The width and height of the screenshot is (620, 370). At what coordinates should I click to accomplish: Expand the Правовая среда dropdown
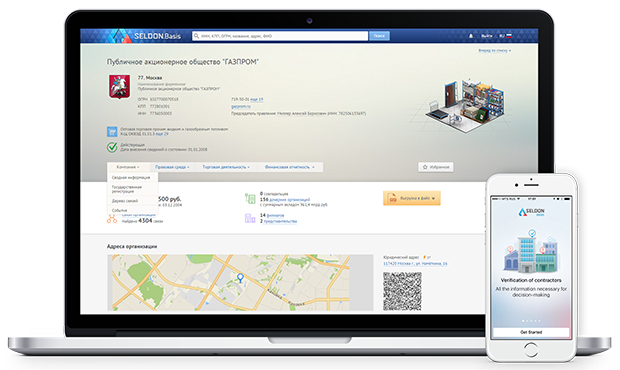pos(172,167)
